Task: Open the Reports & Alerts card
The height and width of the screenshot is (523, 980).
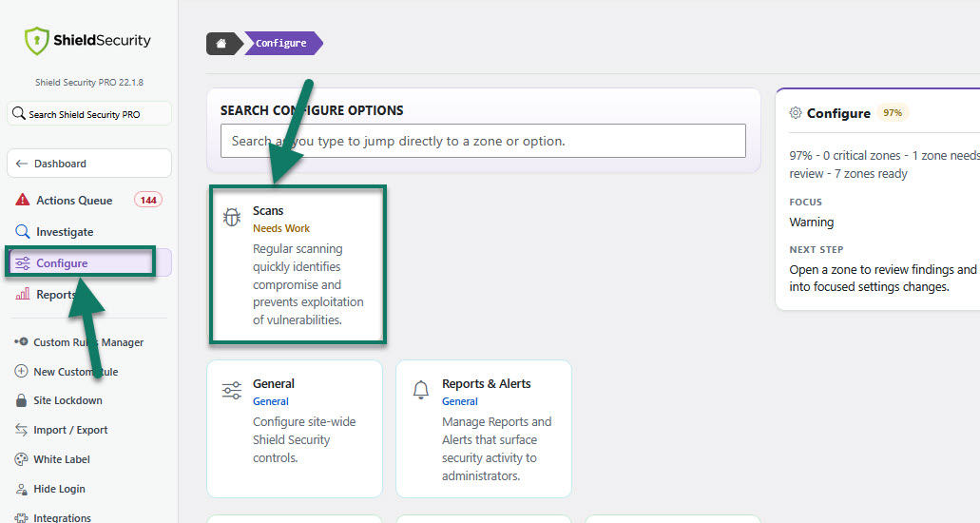Action: 484,429
